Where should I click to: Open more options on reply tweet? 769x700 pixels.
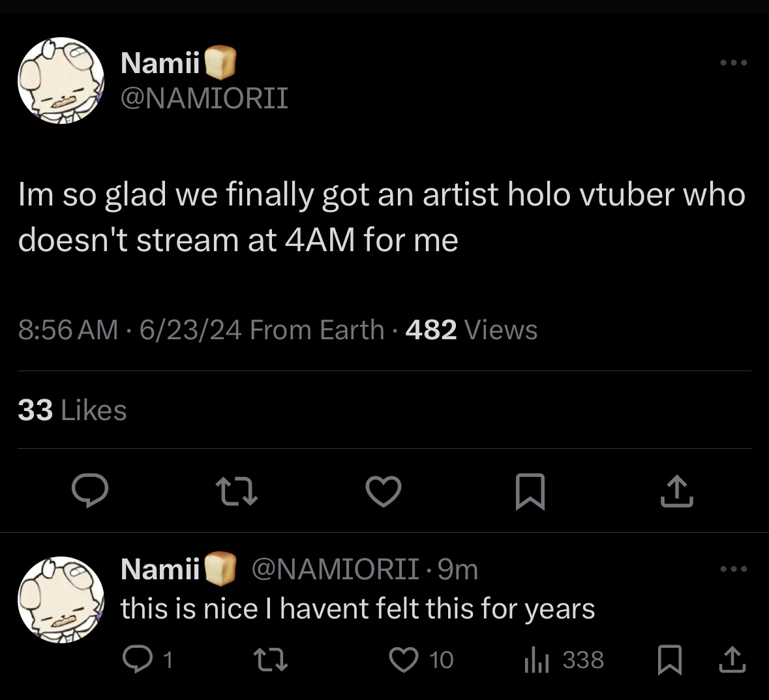pyautogui.click(x=734, y=569)
